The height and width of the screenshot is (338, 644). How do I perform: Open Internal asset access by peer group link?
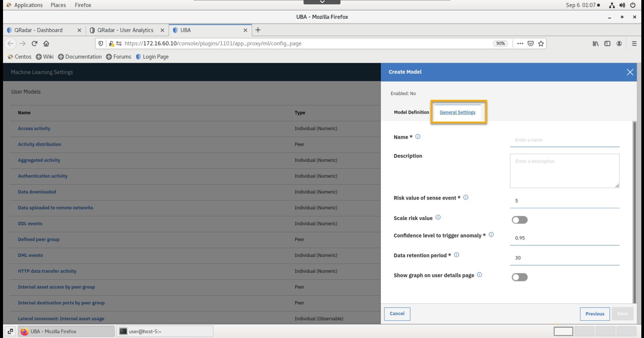click(x=56, y=287)
